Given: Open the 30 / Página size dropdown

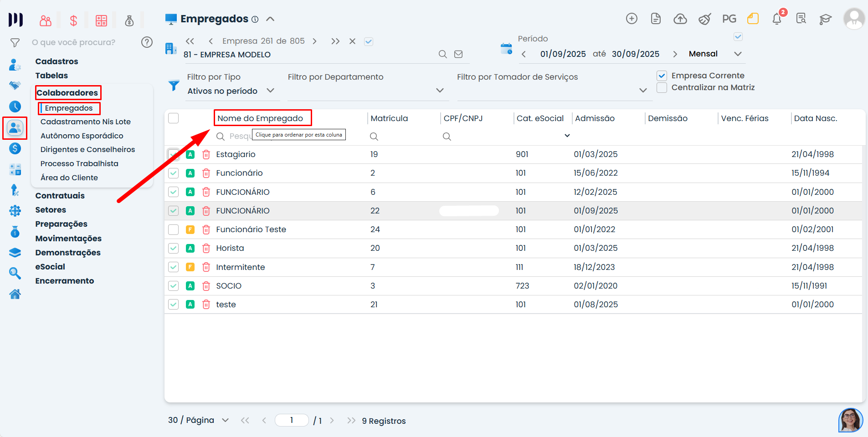Looking at the screenshot, I should click(225, 420).
